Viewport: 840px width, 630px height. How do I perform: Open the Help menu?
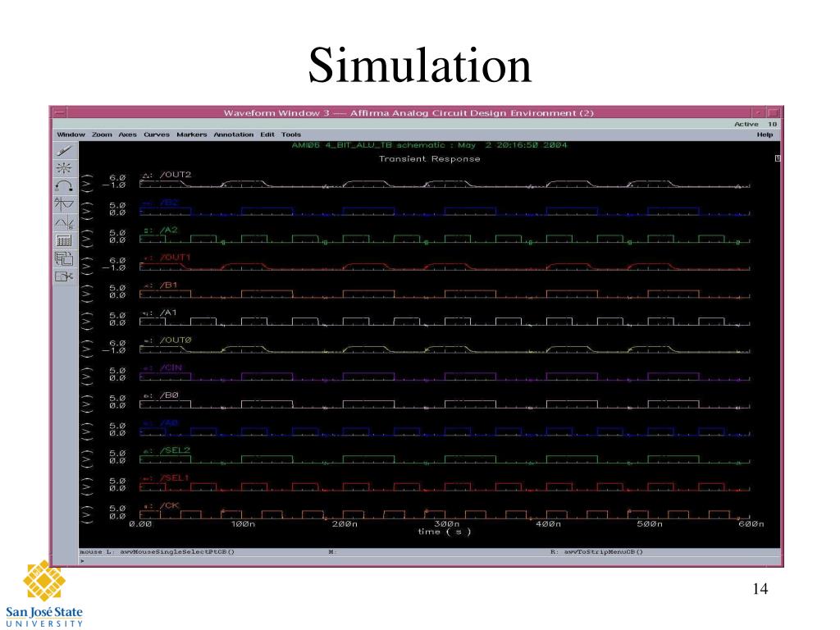(x=765, y=135)
